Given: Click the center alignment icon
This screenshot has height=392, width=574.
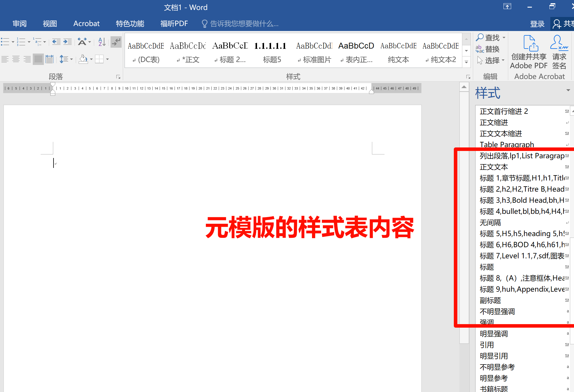Looking at the screenshot, I should pyautogui.click(x=16, y=59).
